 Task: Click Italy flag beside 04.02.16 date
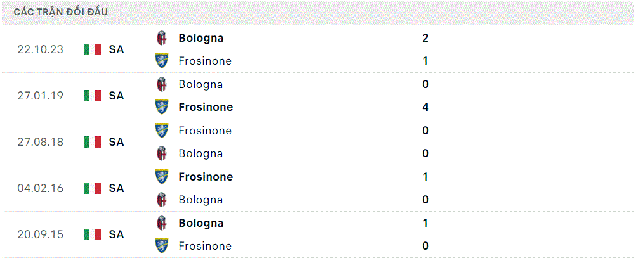click(x=93, y=188)
